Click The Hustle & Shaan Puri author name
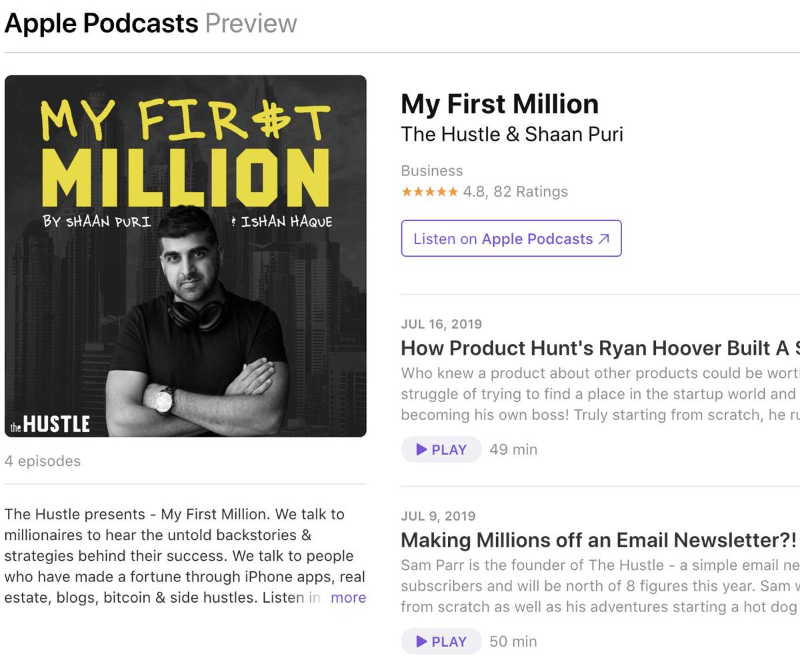 (512, 134)
